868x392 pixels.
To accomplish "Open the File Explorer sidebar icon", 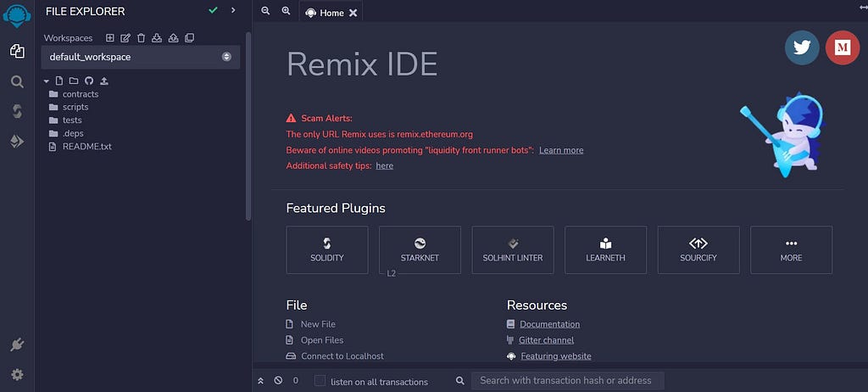I will tap(17, 52).
